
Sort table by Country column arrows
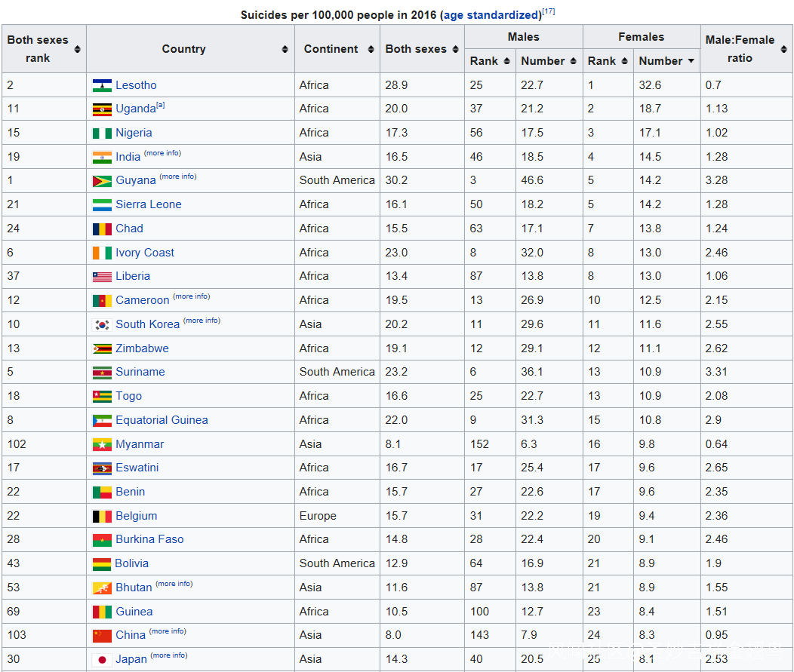coord(285,49)
